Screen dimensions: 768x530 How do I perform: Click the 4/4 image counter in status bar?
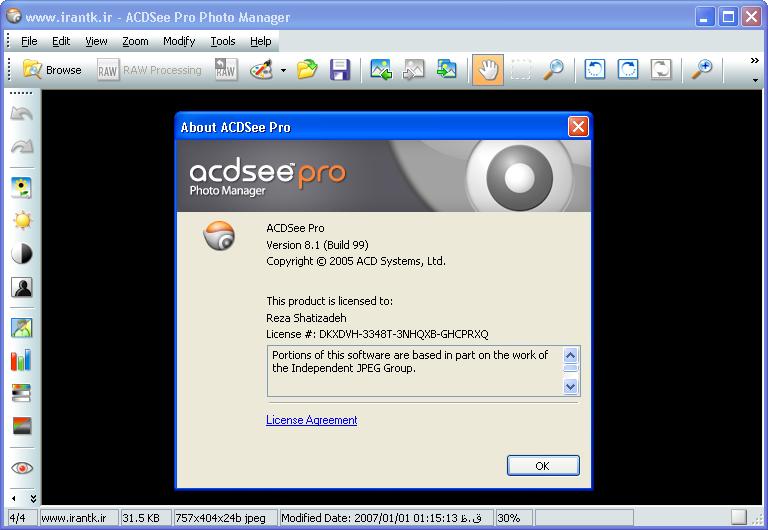pos(22,518)
